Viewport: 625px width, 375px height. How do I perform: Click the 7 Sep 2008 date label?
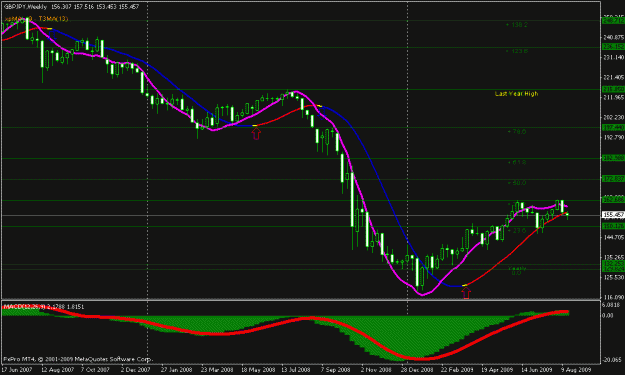tap(336, 370)
